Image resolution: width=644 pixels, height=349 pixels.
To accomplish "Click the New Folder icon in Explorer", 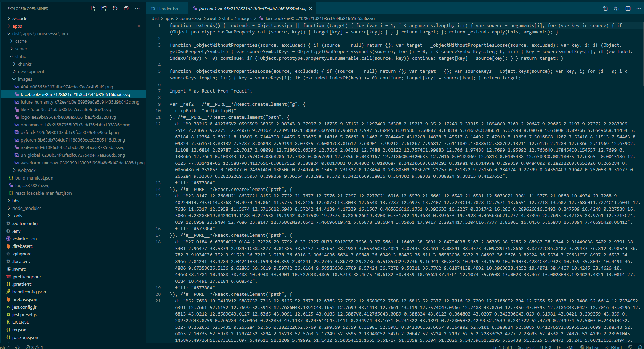I will tap(104, 8).
